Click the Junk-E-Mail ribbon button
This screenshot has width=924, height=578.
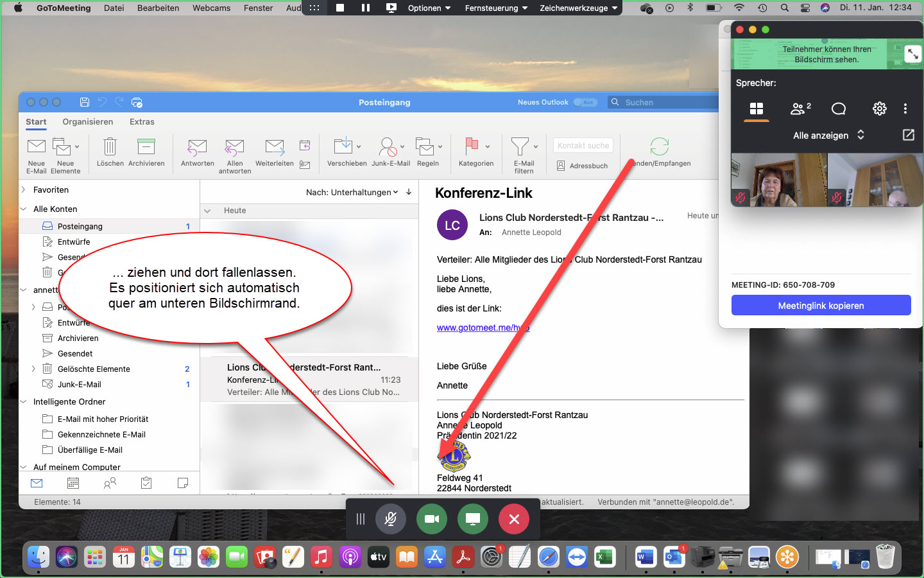click(391, 152)
